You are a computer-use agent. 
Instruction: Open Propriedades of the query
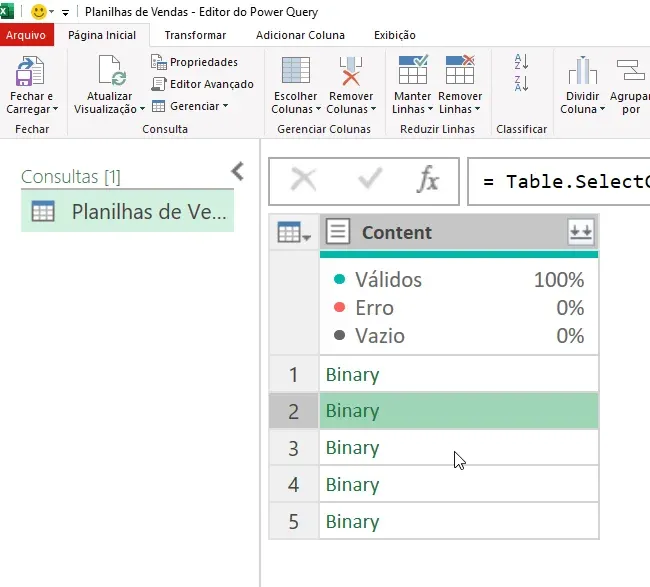(194, 62)
